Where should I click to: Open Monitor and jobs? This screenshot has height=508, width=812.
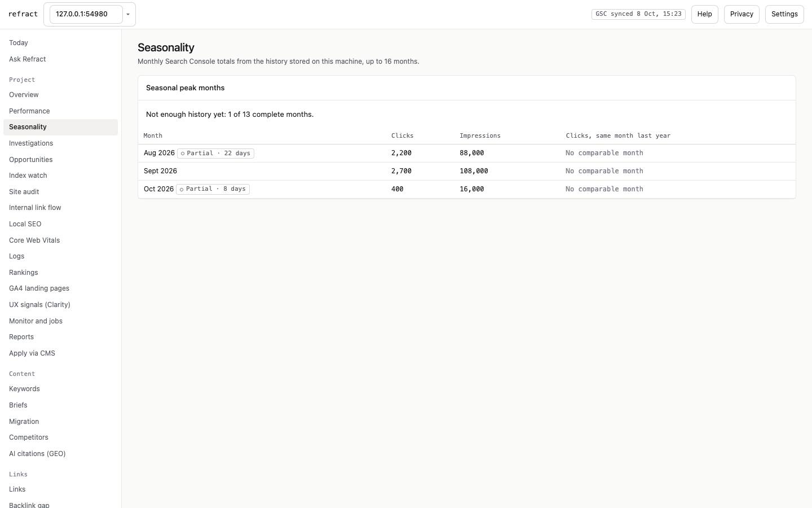[60, 321]
